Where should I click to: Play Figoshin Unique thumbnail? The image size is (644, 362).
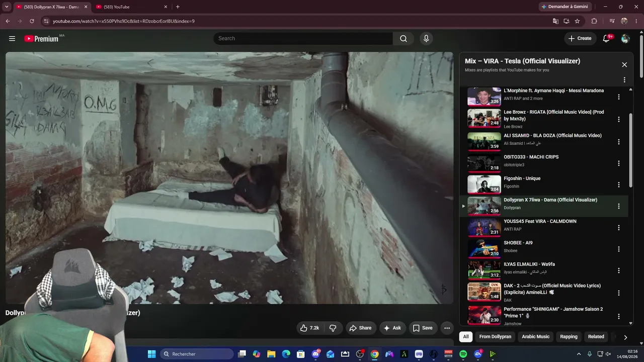pos(484,185)
